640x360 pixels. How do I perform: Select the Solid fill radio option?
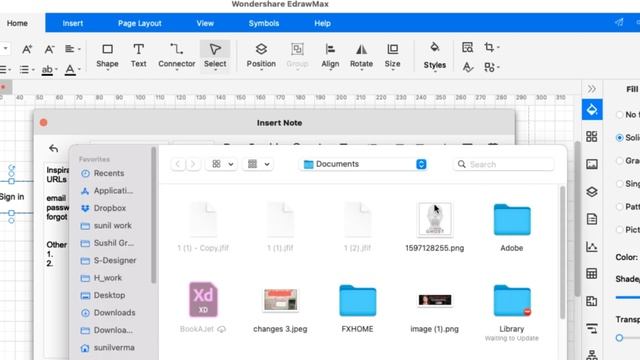[x=620, y=138]
